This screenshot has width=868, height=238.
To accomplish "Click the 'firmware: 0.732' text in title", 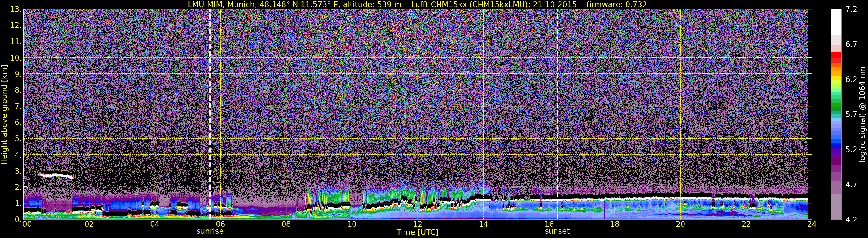I will [x=616, y=4].
